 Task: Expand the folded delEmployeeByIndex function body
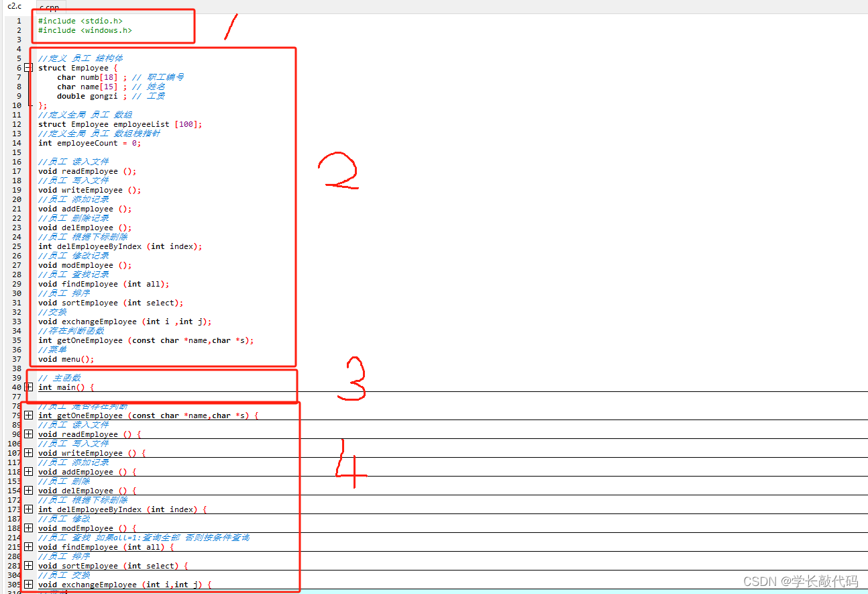(28, 509)
